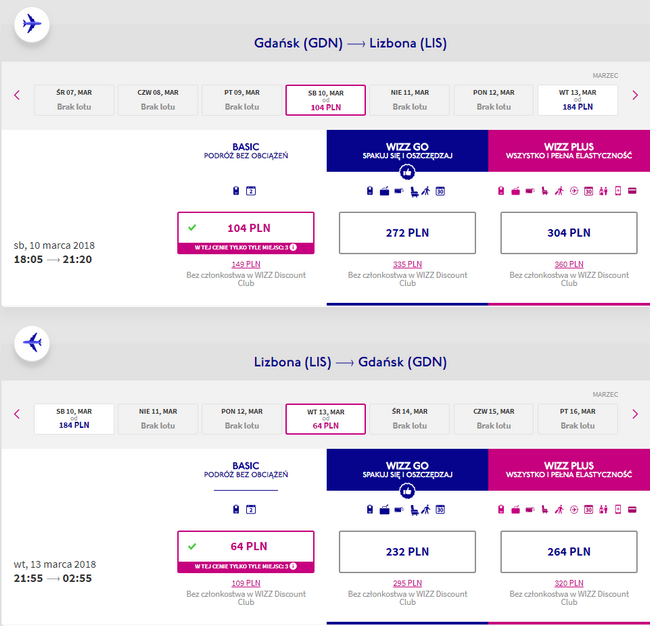Click the 295 PLN non-member price link
The width and height of the screenshot is (650, 626).
point(407,583)
